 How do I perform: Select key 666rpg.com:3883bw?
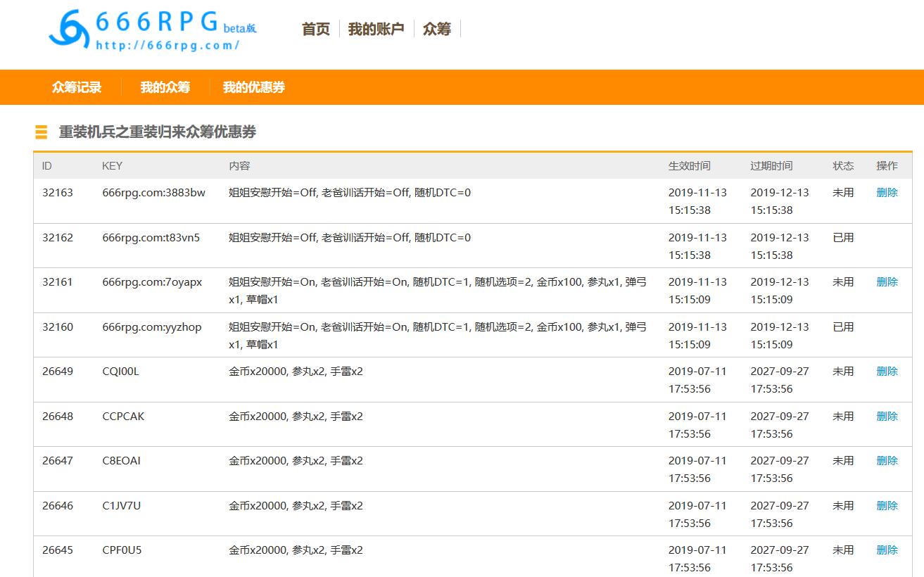(154, 192)
